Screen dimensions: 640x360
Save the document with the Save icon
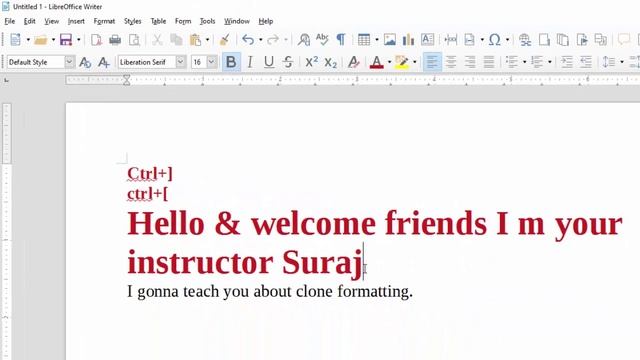coord(66,40)
